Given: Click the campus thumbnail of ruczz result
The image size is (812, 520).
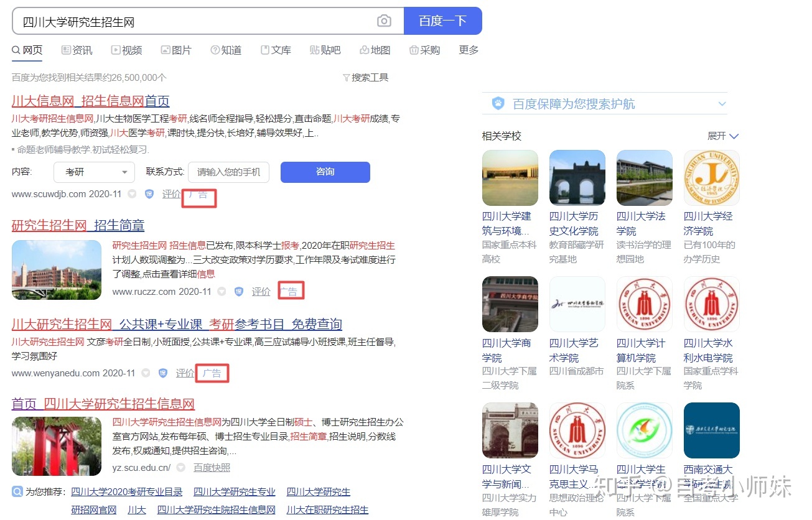Looking at the screenshot, I should pos(57,269).
